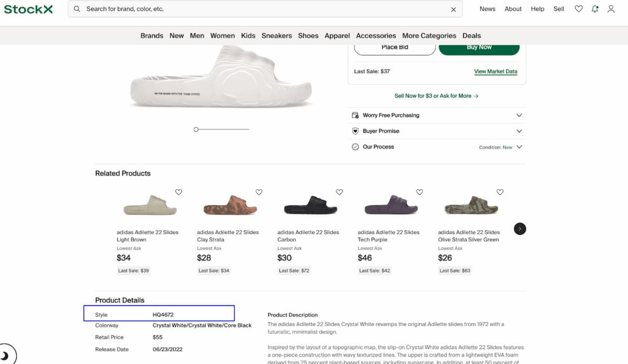The width and height of the screenshot is (628, 364).
Task: Click the StockX logo
Action: click(28, 9)
